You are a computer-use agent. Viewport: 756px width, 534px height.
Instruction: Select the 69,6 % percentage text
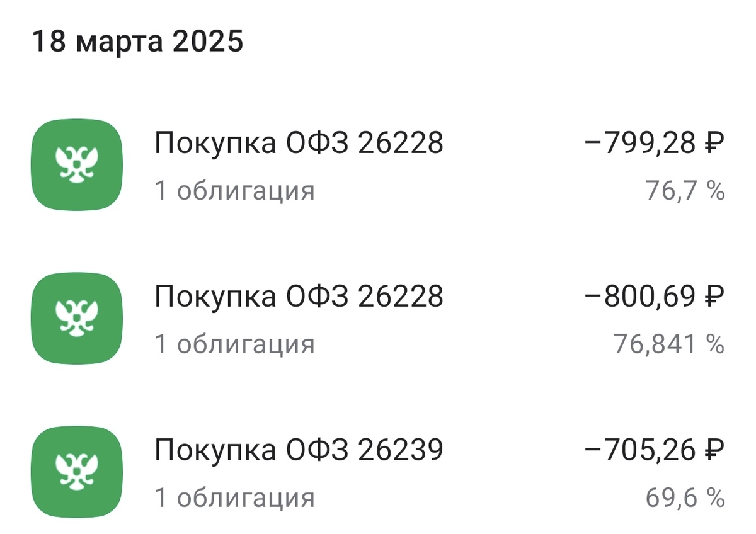click(x=684, y=496)
